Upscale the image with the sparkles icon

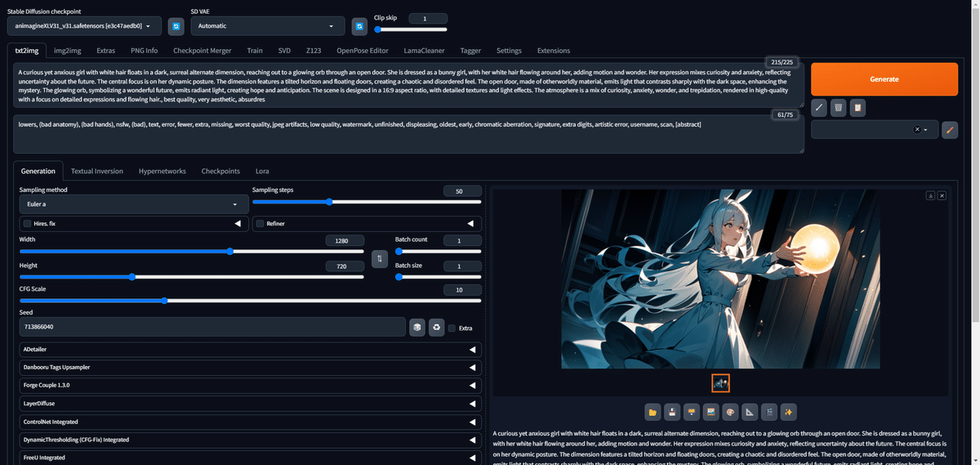[x=788, y=412]
